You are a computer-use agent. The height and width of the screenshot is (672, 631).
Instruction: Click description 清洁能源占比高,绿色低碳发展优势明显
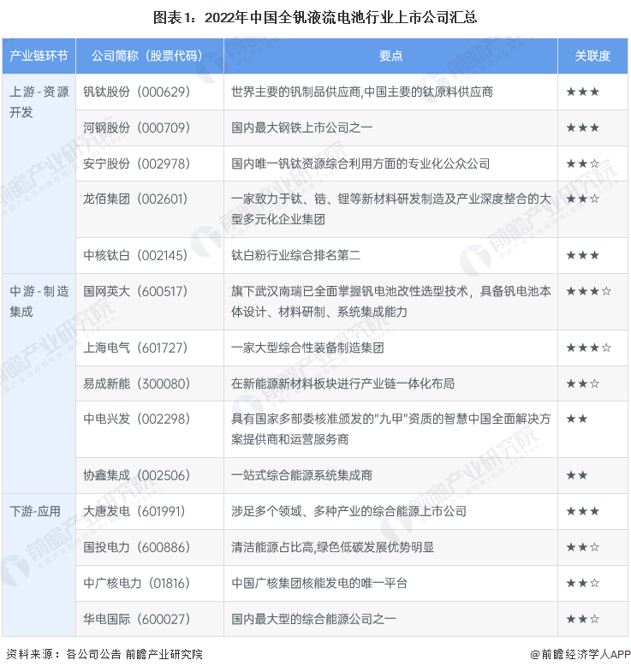click(333, 547)
